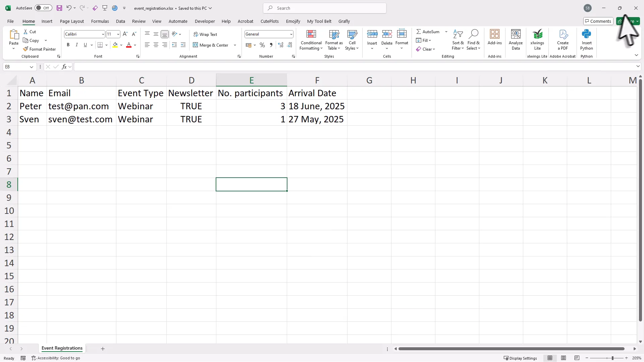Screen dimensions: 644x362
Task: Open the Fill Color dropdown arrow
Action: 122,45
